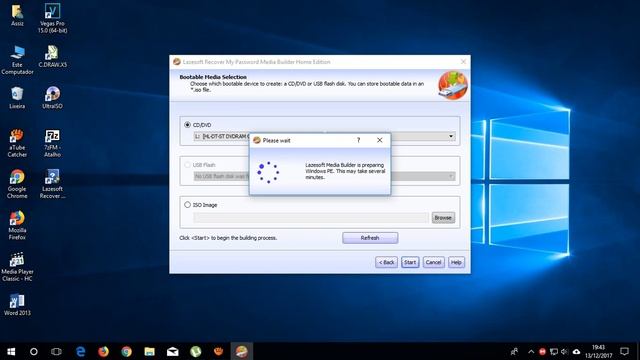Open aTube Catcher desktop shortcut

click(17, 143)
